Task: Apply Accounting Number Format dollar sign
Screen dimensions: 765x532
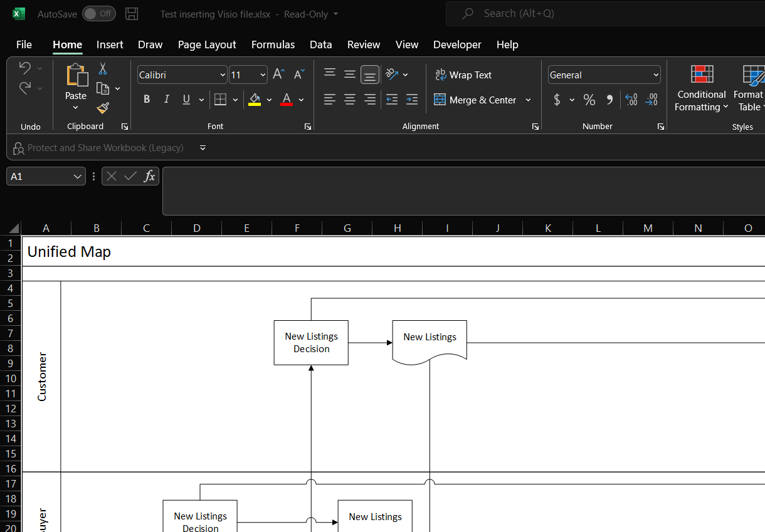Action: tap(557, 100)
